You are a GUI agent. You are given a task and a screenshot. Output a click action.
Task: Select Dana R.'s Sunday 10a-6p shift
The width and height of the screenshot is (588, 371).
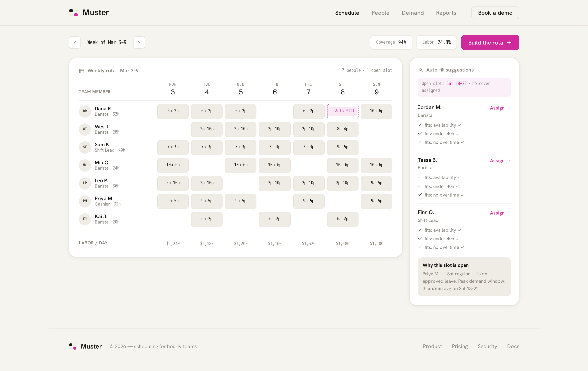376,111
